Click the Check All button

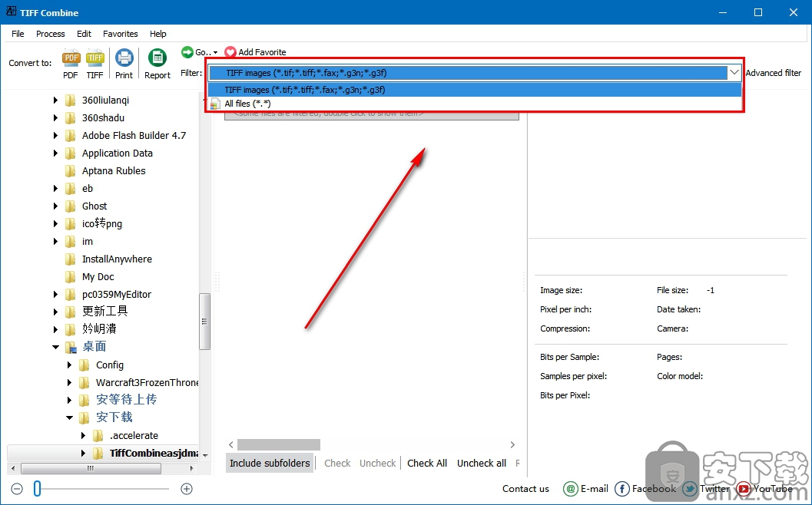(426, 463)
